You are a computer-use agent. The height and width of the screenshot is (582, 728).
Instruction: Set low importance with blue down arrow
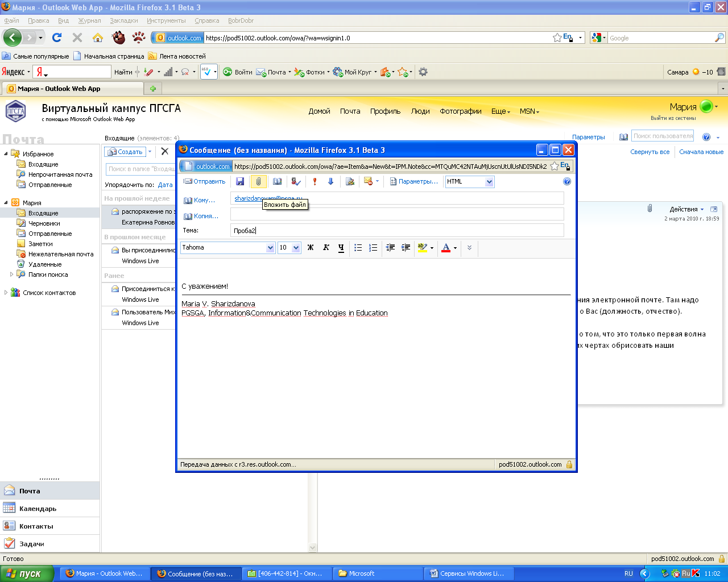(x=330, y=181)
